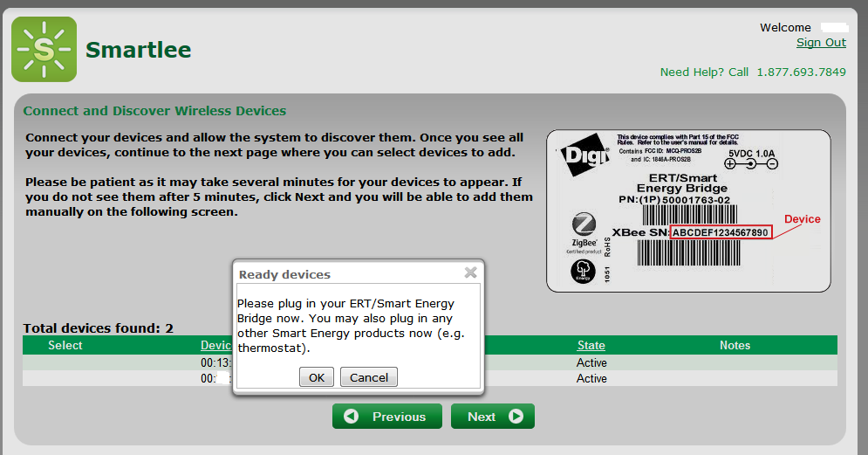The width and height of the screenshot is (868, 455).
Task: Click the Sign Out link
Action: coord(821,43)
